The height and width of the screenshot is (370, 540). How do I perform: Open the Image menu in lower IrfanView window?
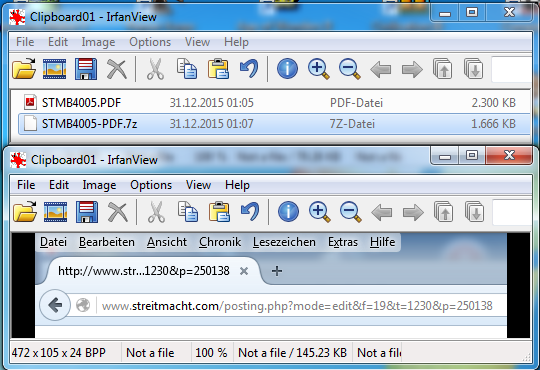(99, 185)
